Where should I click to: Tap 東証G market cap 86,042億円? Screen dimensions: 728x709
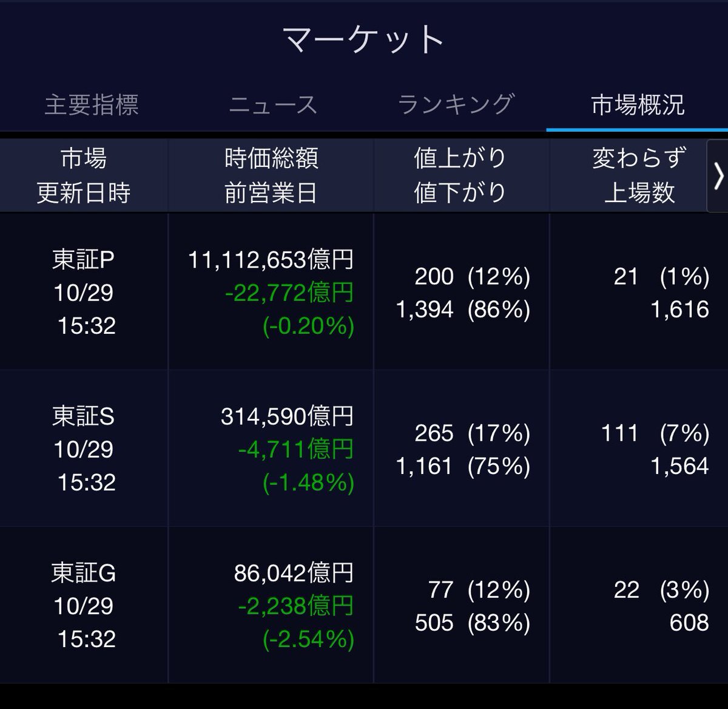(294, 573)
